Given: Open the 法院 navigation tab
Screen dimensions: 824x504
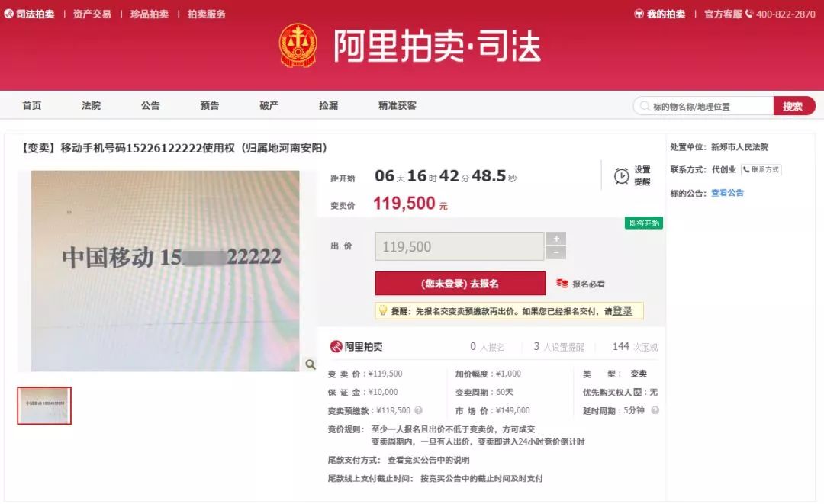Looking at the screenshot, I should pos(91,105).
